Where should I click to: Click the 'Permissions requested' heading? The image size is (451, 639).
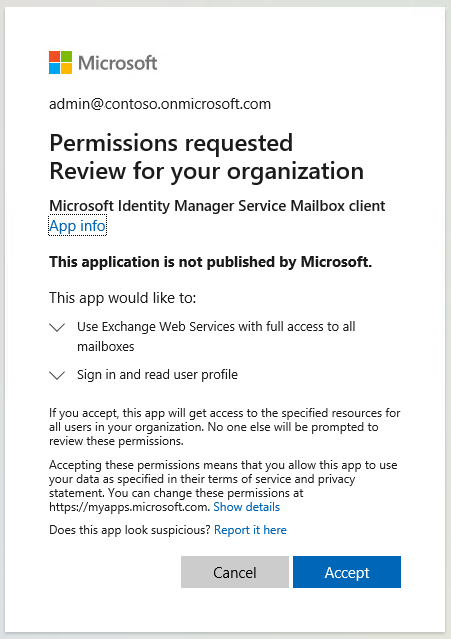click(x=171, y=143)
